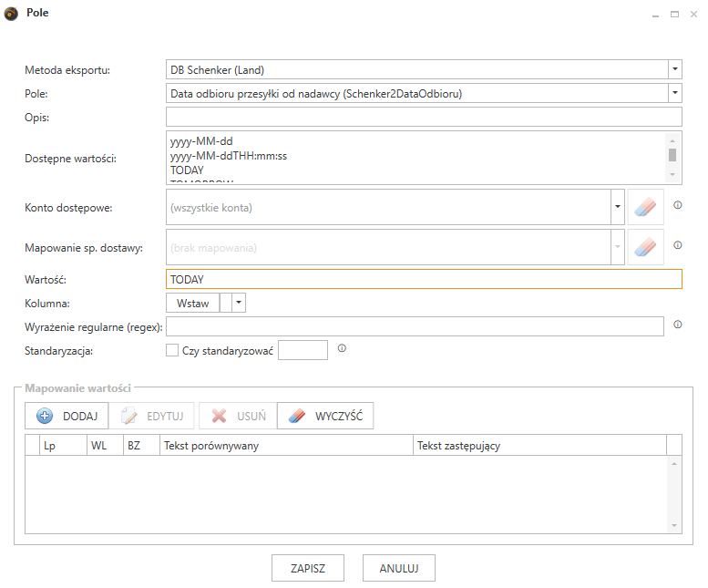Click into the Opis input field
This screenshot has width=708, height=588.
(x=424, y=117)
